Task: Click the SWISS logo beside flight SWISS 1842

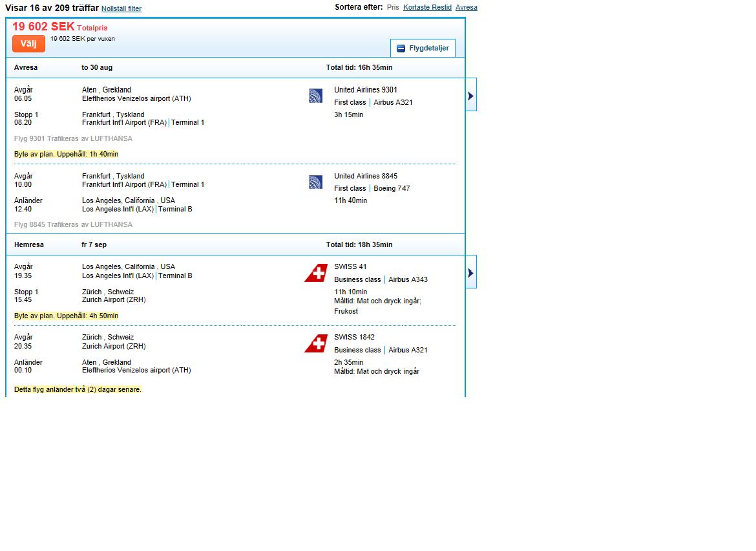Action: (316, 343)
